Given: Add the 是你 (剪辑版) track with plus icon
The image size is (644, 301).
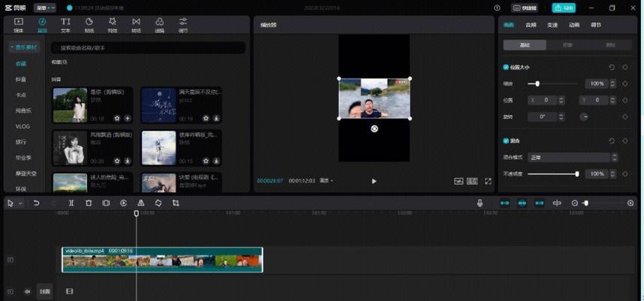Looking at the screenshot, I should click(x=127, y=118).
